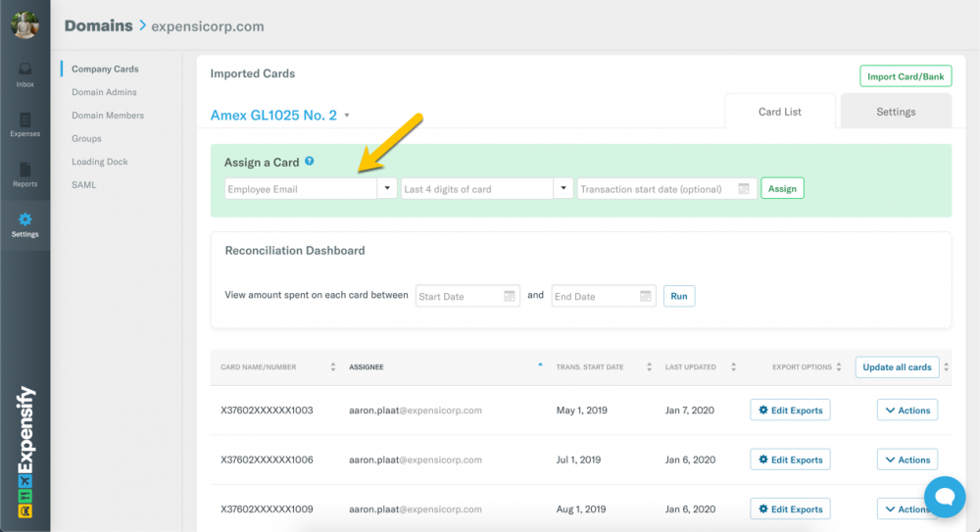Sort by Trans. Start Date arrows
The image size is (980, 532).
click(x=650, y=367)
